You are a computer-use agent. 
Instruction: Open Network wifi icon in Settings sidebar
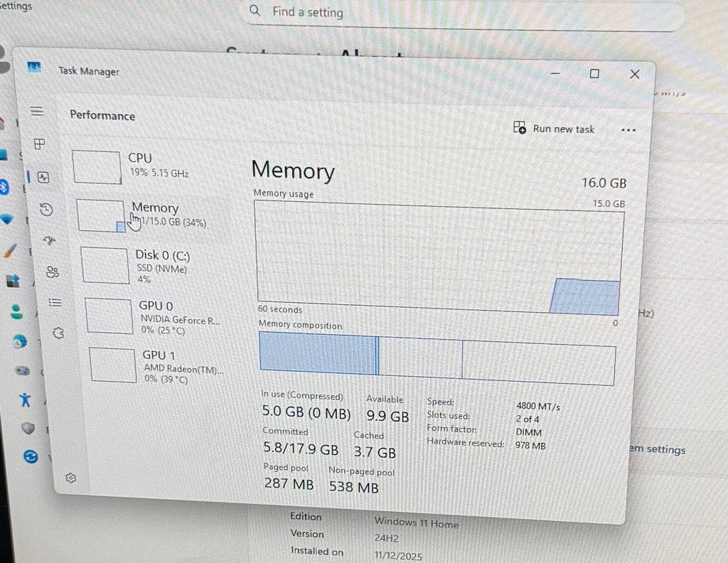click(6, 219)
